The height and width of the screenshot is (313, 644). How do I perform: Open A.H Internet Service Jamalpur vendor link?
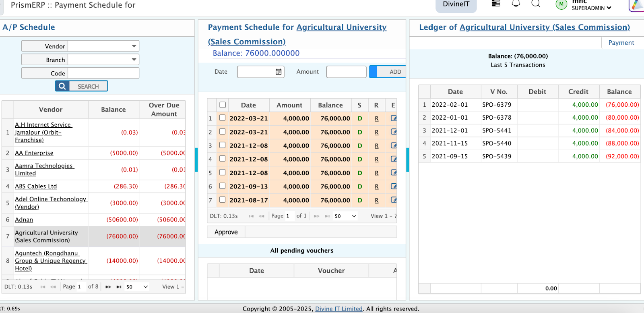click(x=43, y=132)
